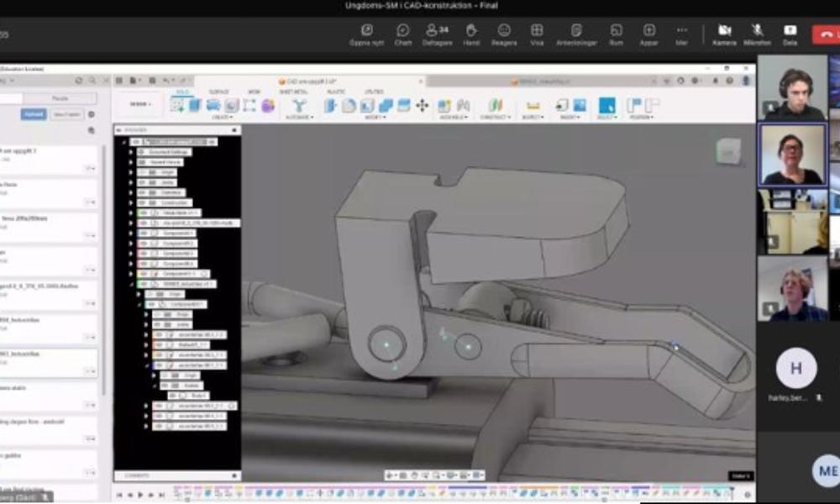
Task: Click the Automate tool icon
Action: pyautogui.click(x=300, y=105)
